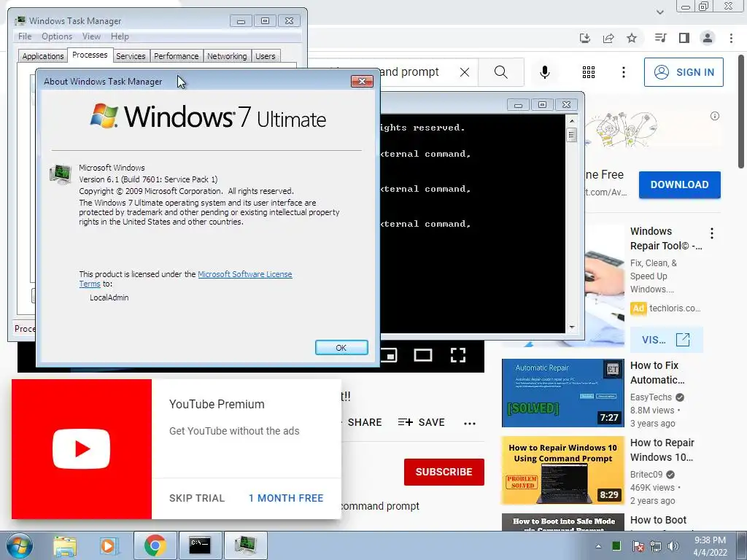The height and width of the screenshot is (560, 747).
Task: Open the Help menu in Task Manager
Action: (120, 36)
